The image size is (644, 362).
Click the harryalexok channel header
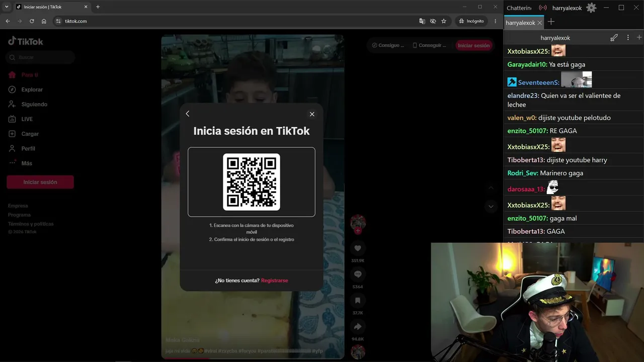(555, 38)
